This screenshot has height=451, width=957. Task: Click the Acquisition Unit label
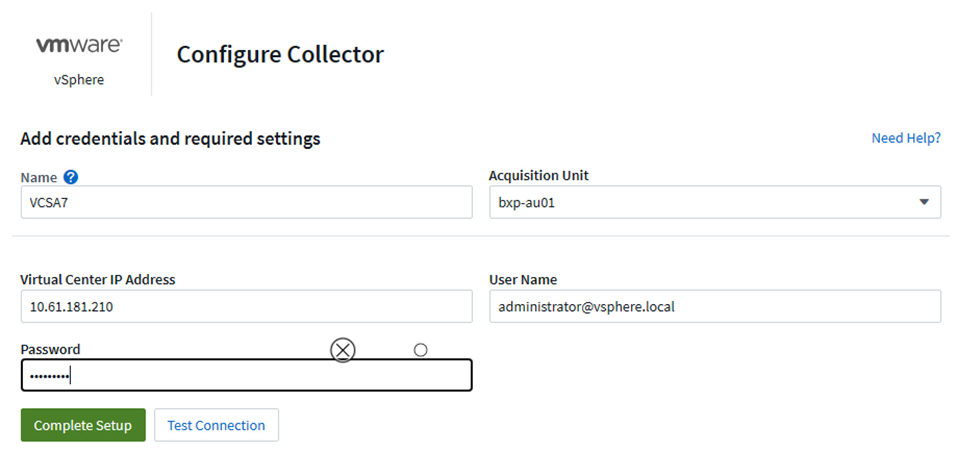coord(538,175)
